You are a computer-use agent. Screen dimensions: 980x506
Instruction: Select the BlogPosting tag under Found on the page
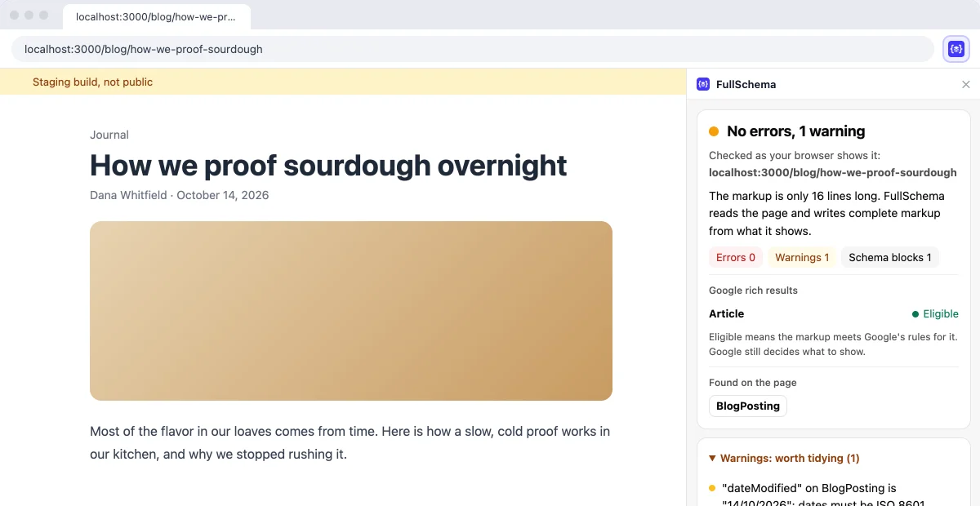748,406
